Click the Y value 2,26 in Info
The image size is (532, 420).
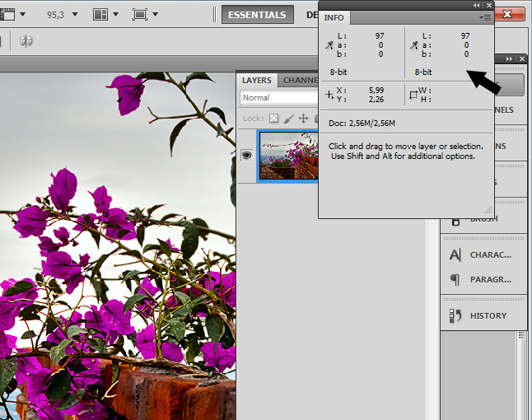[x=376, y=100]
